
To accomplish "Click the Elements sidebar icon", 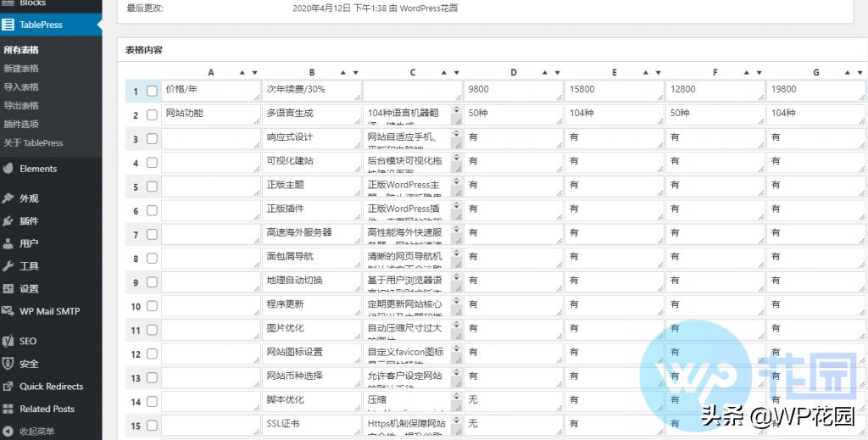I will pos(8,169).
